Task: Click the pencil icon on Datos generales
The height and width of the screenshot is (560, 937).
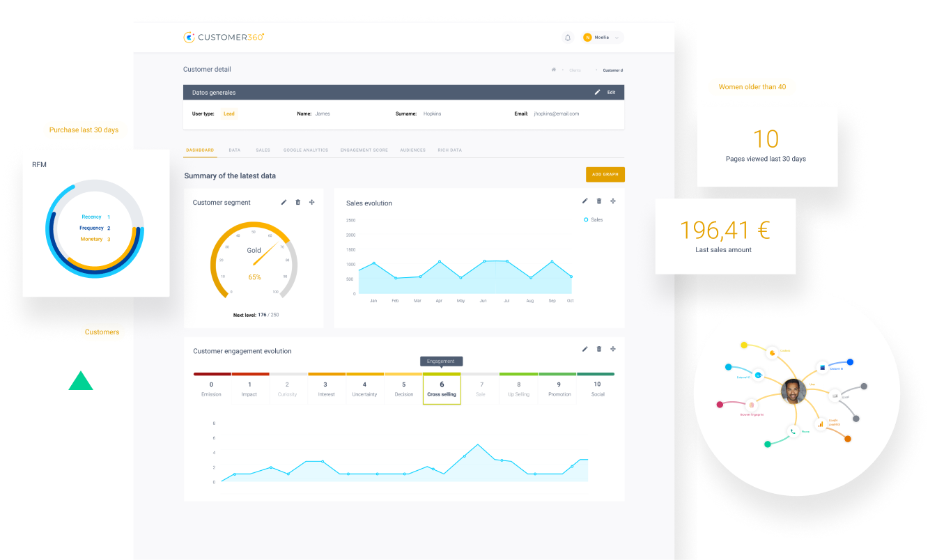Action: [x=597, y=92]
